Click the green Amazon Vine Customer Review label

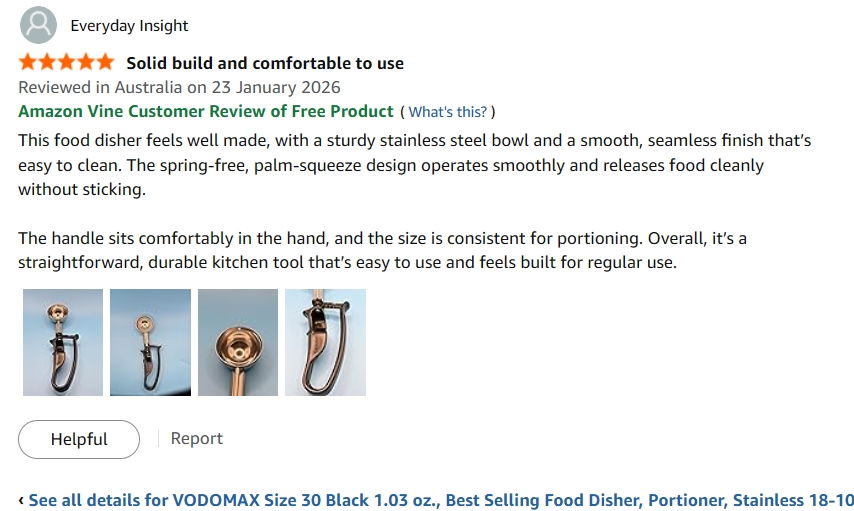(x=206, y=111)
